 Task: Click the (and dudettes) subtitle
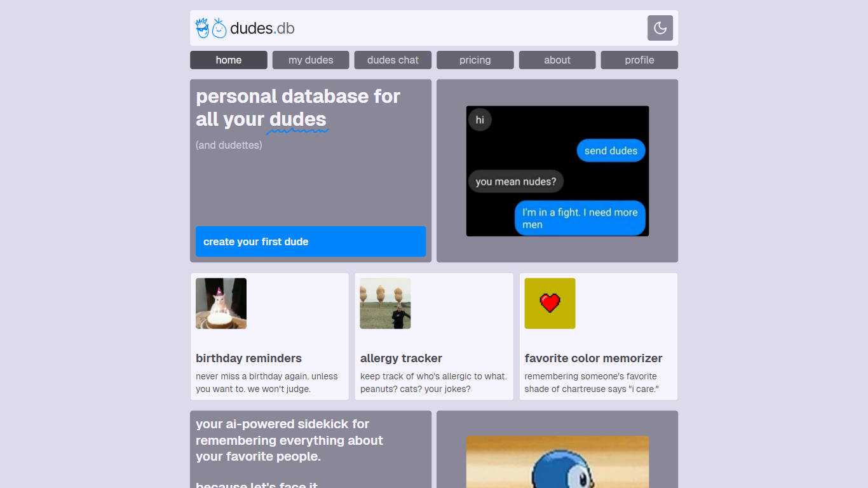[x=229, y=145]
